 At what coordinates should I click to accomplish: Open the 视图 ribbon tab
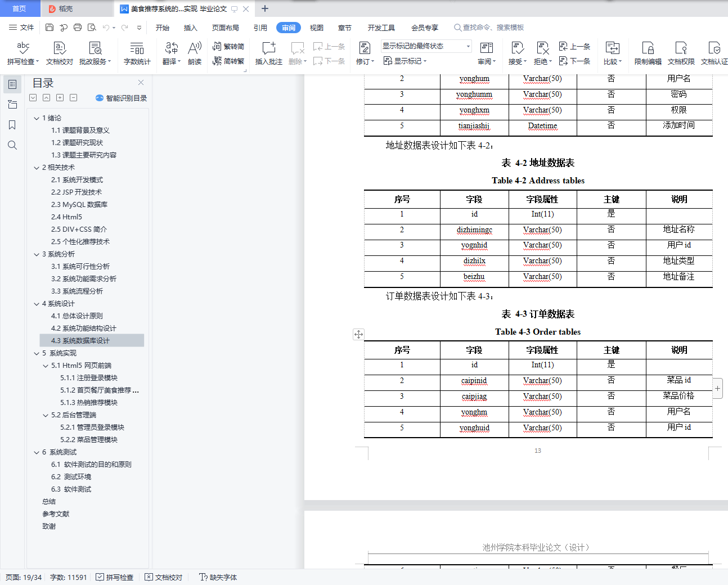pos(317,28)
